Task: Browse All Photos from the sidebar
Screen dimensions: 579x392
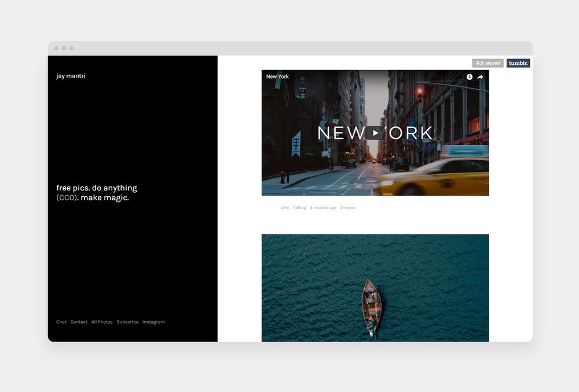Action: pos(102,322)
